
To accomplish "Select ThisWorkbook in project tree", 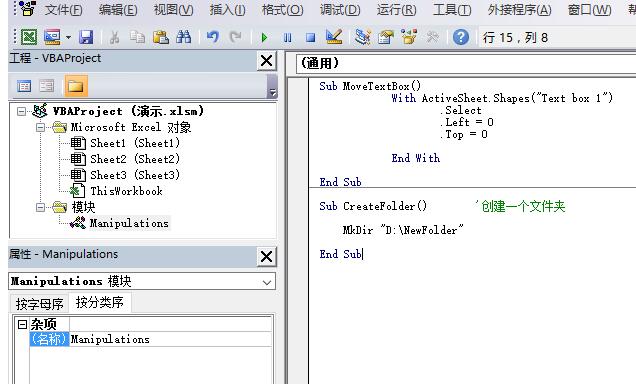I will (126, 191).
